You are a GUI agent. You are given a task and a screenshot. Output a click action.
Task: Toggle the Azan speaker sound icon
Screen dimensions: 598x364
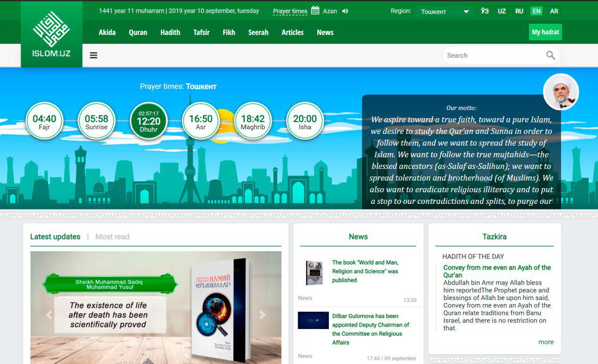pyautogui.click(x=345, y=11)
